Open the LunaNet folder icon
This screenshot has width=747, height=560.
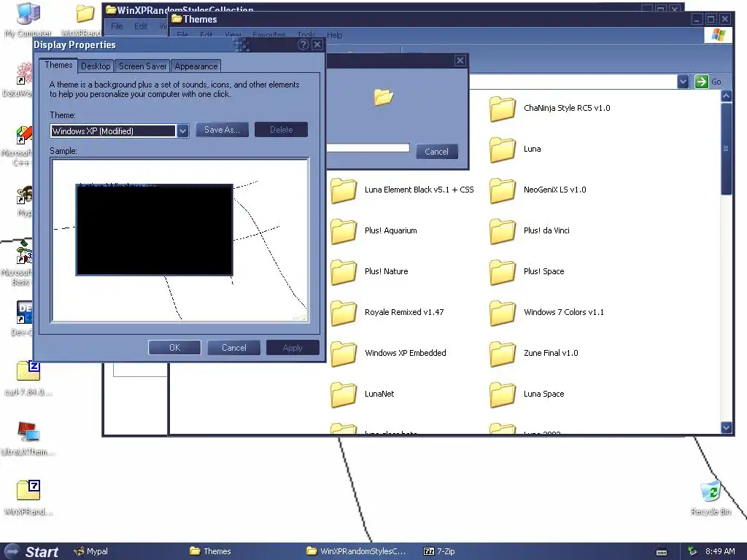pyautogui.click(x=344, y=394)
